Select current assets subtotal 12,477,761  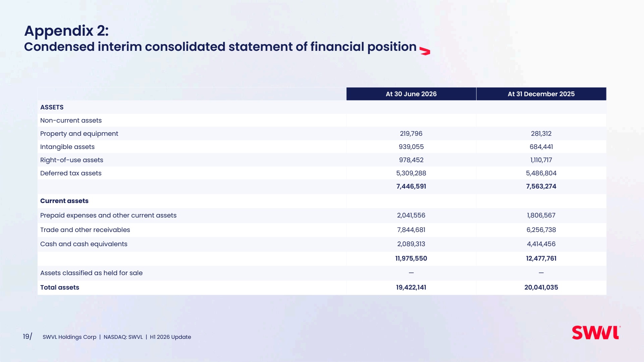pyautogui.click(x=541, y=258)
